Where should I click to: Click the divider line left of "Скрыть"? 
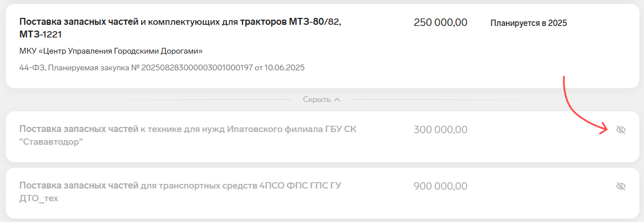pos(169,100)
